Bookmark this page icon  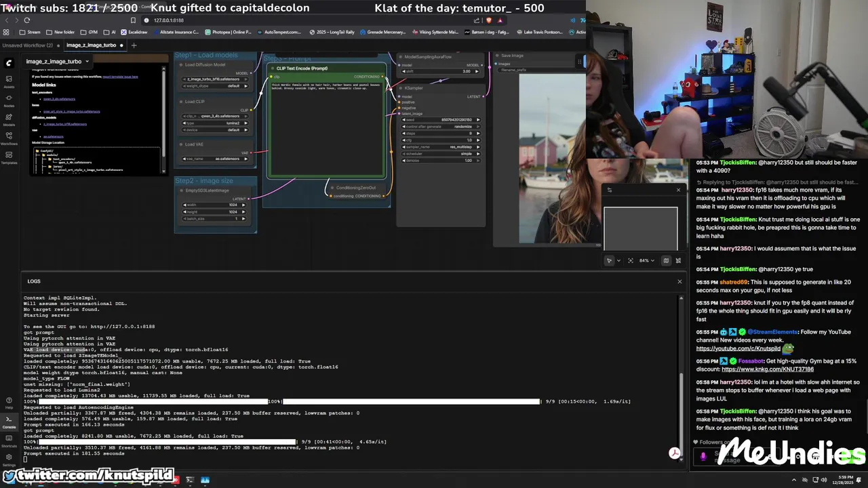(133, 20)
